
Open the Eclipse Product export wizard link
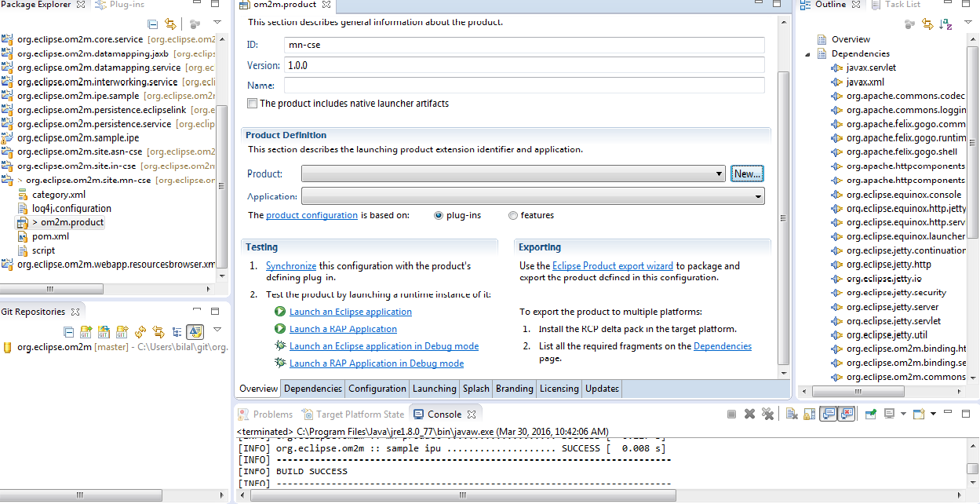click(612, 266)
